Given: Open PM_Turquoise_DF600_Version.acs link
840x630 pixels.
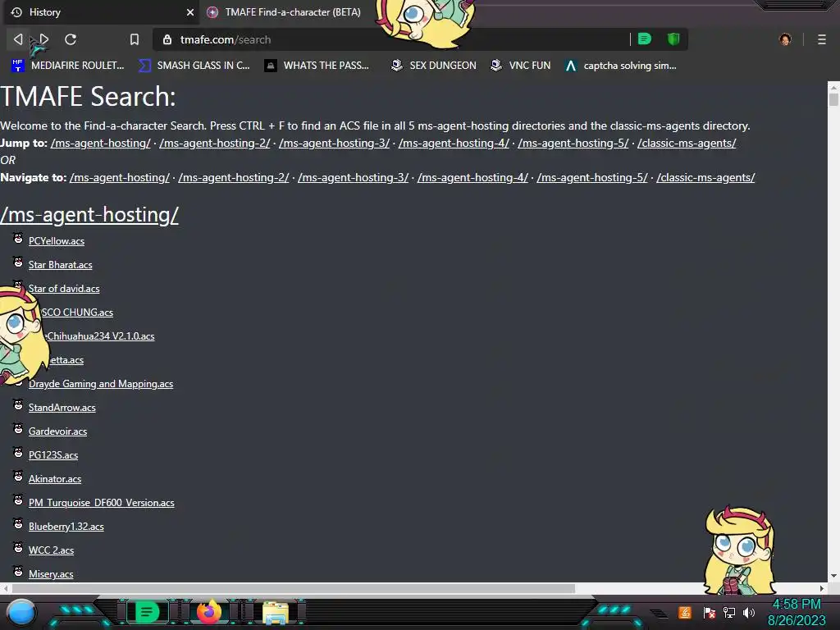Looking at the screenshot, I should click(x=101, y=503).
